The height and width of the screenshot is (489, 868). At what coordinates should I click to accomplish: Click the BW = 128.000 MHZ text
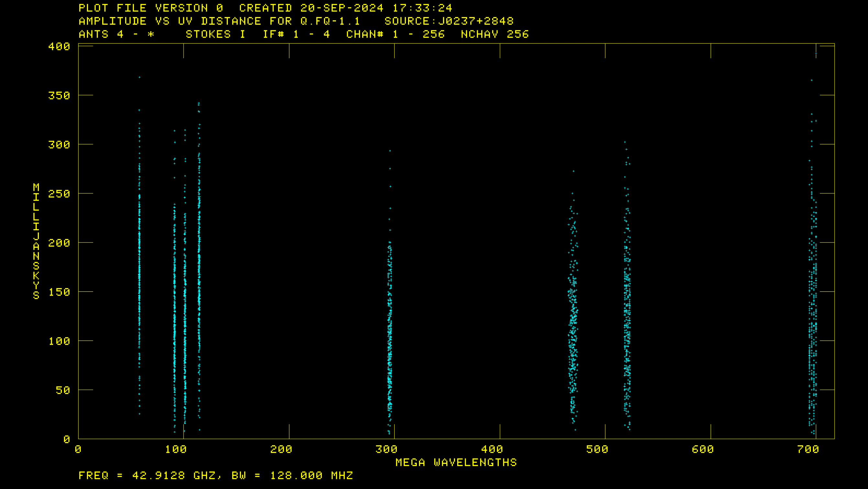292,475
